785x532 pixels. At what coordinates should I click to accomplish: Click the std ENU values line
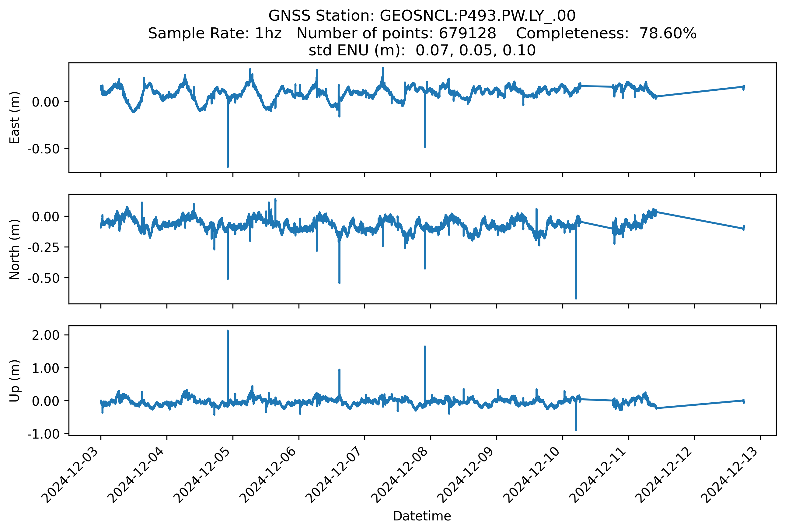pos(422,51)
